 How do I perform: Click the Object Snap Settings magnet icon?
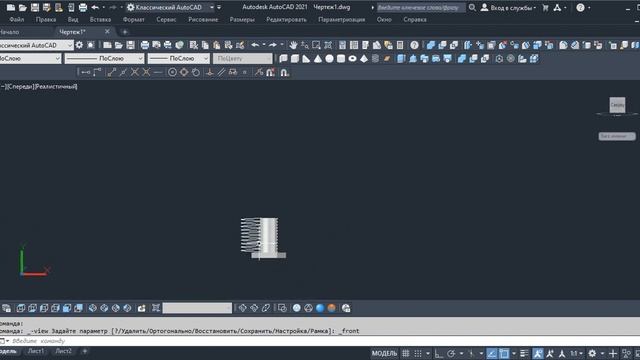click(x=284, y=73)
